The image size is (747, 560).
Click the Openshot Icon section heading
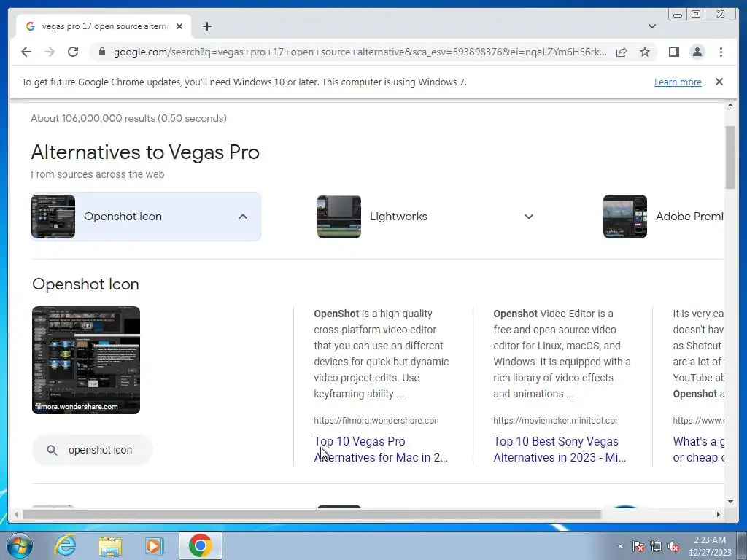coord(86,284)
